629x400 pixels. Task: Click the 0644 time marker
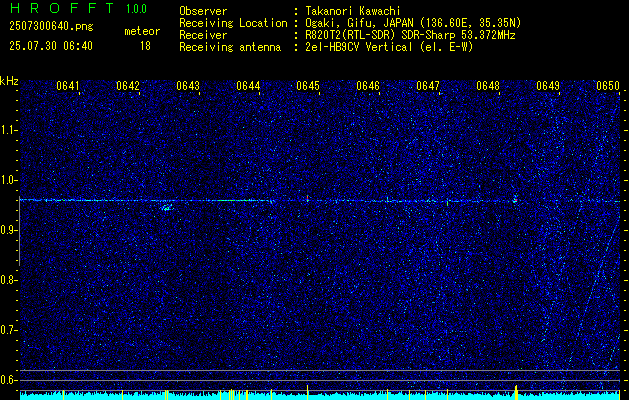click(248, 86)
